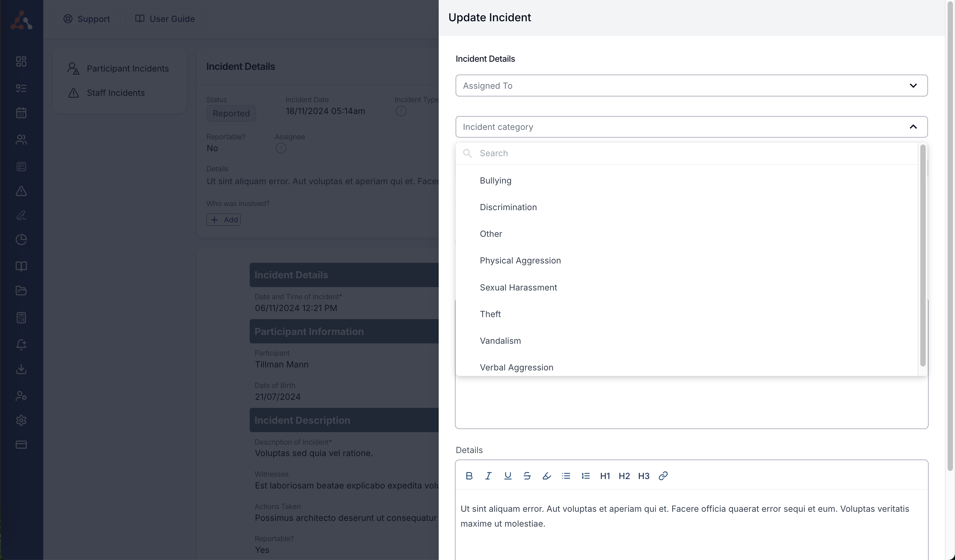Viewport: 955px width, 560px height.
Task: Open the bell notifications sidebar icon
Action: tap(21, 344)
